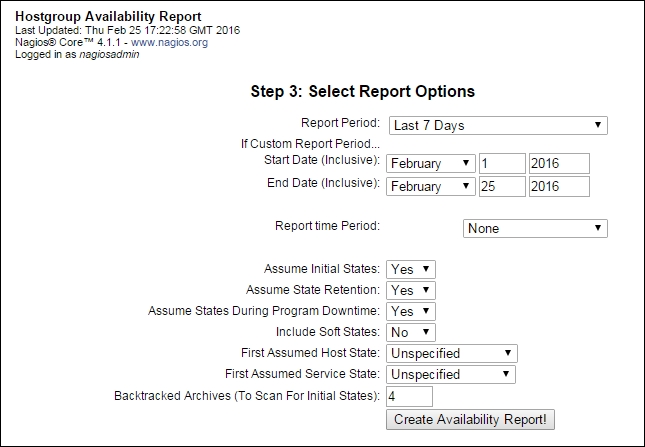The image size is (645, 447).
Task: Change the Assume State Retention dropdown
Action: click(411, 290)
